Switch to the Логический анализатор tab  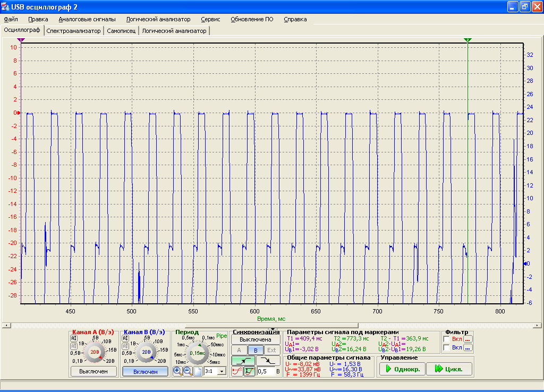174,31
